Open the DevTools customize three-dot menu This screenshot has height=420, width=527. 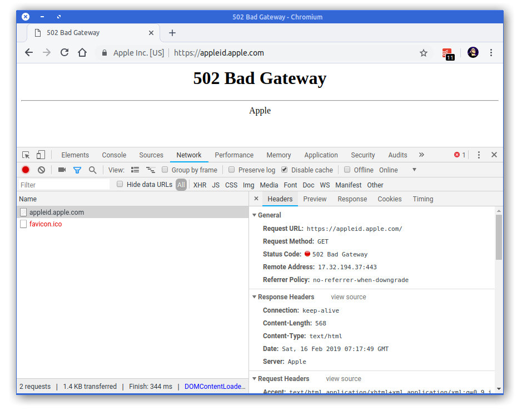click(479, 155)
